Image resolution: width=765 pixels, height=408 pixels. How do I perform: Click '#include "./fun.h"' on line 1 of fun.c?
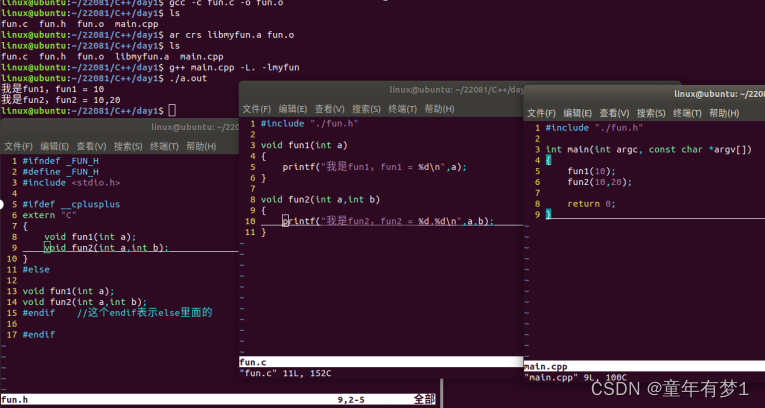tap(310, 123)
